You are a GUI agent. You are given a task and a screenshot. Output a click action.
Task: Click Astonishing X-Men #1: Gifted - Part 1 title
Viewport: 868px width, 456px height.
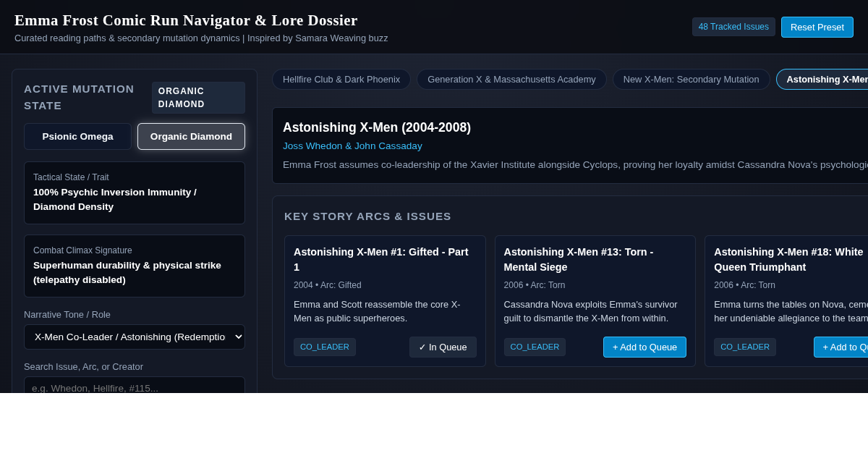click(x=381, y=259)
